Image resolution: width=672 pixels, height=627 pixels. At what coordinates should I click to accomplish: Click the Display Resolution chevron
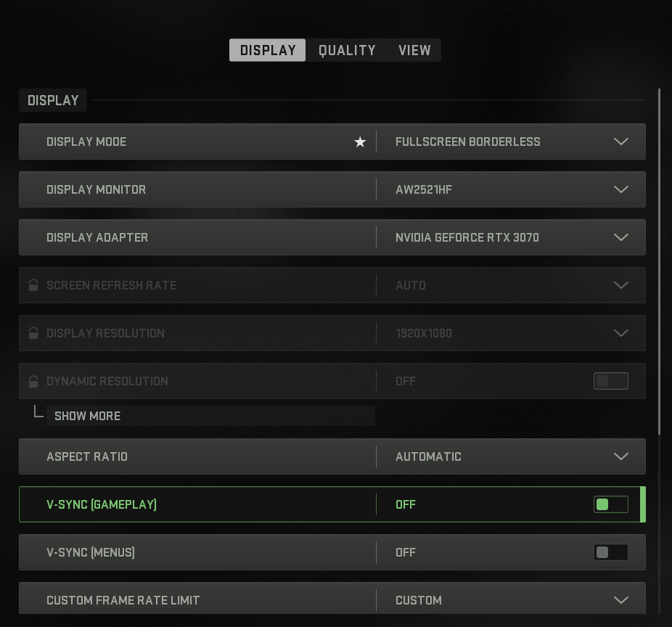tap(621, 333)
